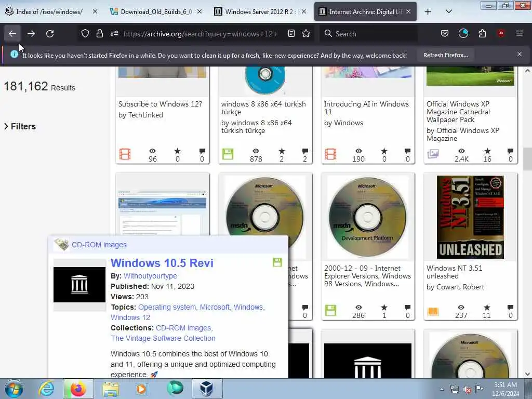532x399 pixels.
Task: Open Windows NT 3.51 unleashed book
Action: point(454,272)
